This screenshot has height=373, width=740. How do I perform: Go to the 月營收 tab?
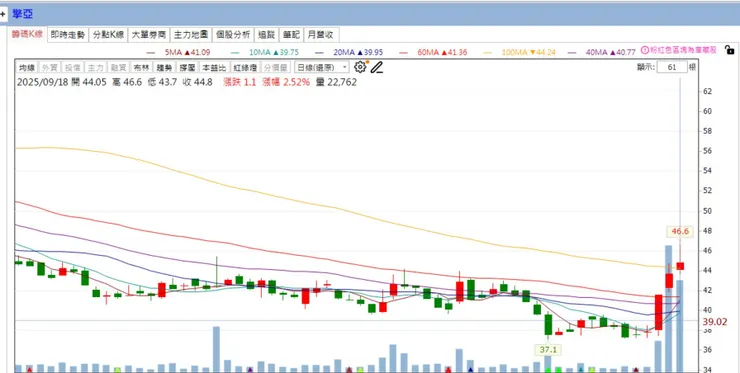(321, 34)
